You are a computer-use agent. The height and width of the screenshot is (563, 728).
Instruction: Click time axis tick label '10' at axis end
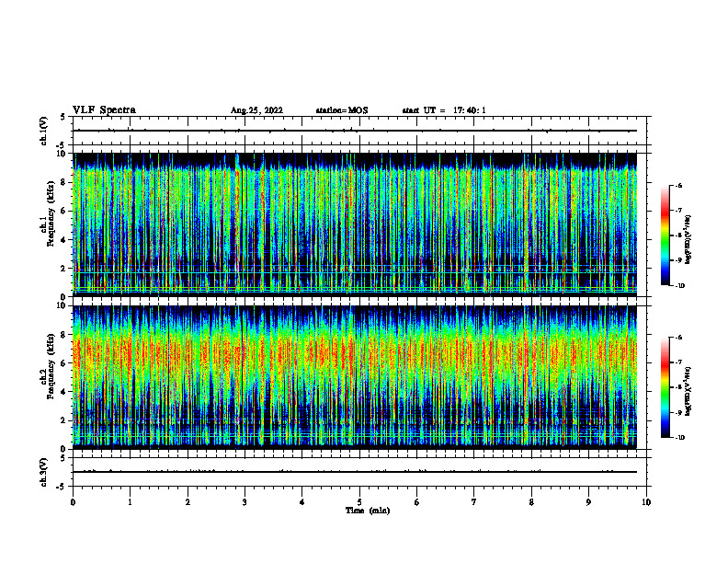[646, 502]
